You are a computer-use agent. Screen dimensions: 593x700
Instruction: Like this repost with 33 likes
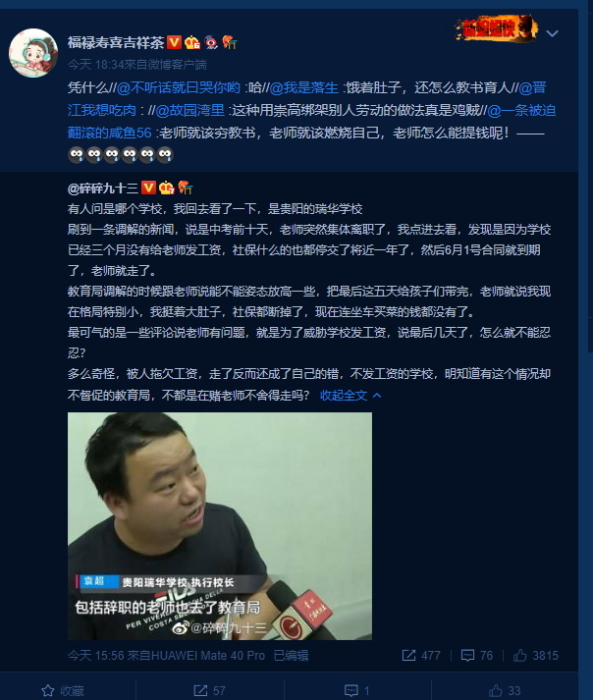click(505, 690)
